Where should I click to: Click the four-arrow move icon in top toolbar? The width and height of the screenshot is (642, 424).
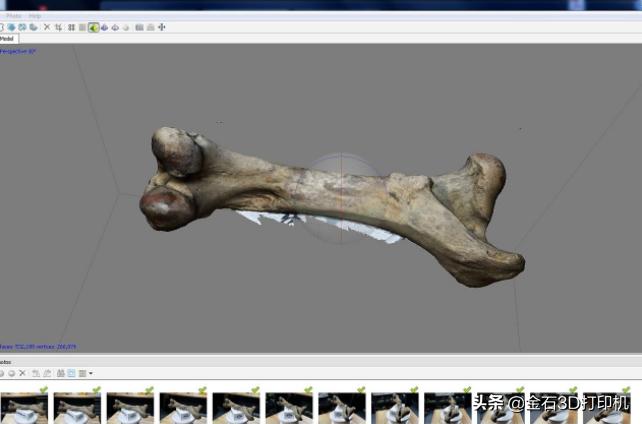(162, 27)
